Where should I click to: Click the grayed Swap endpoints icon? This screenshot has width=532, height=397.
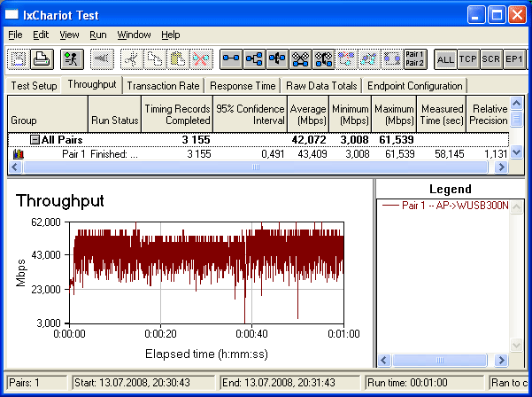369,59
